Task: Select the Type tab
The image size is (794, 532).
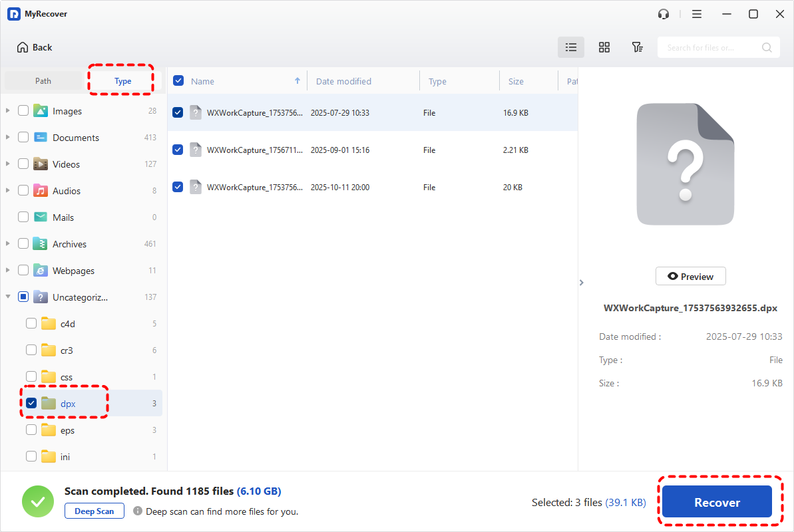Action: tap(122, 81)
